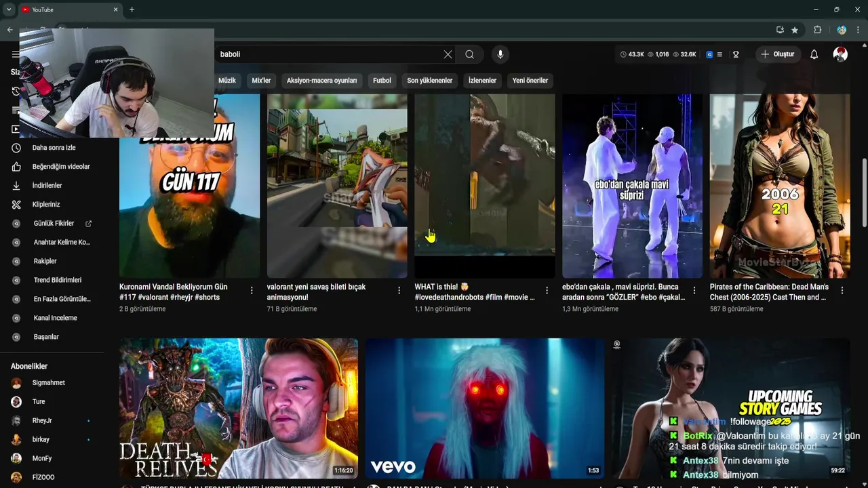Image resolution: width=868 pixels, height=488 pixels.
Task: Open the browser extensions puzzle icon
Action: (x=818, y=30)
